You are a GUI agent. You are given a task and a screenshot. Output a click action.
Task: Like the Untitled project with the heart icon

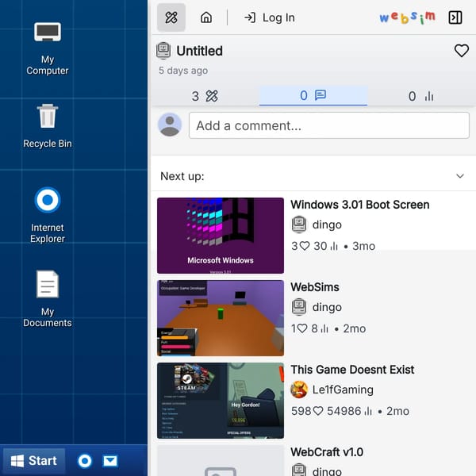(x=462, y=51)
